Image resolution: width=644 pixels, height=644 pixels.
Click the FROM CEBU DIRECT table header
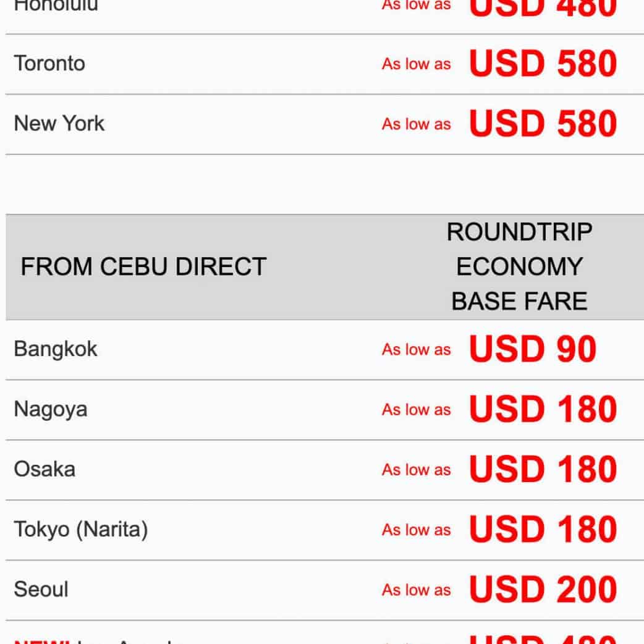click(x=143, y=267)
